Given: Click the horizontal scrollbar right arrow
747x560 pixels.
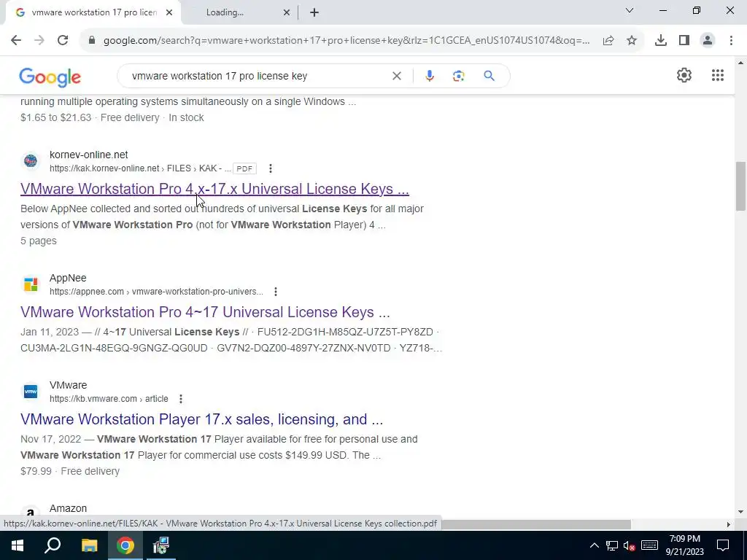Looking at the screenshot, I should click(x=729, y=525).
